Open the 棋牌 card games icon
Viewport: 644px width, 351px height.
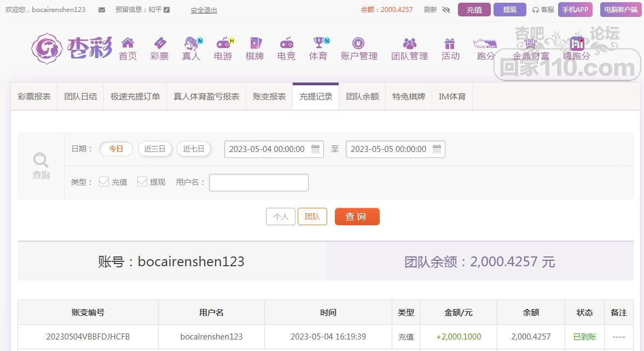[254, 44]
